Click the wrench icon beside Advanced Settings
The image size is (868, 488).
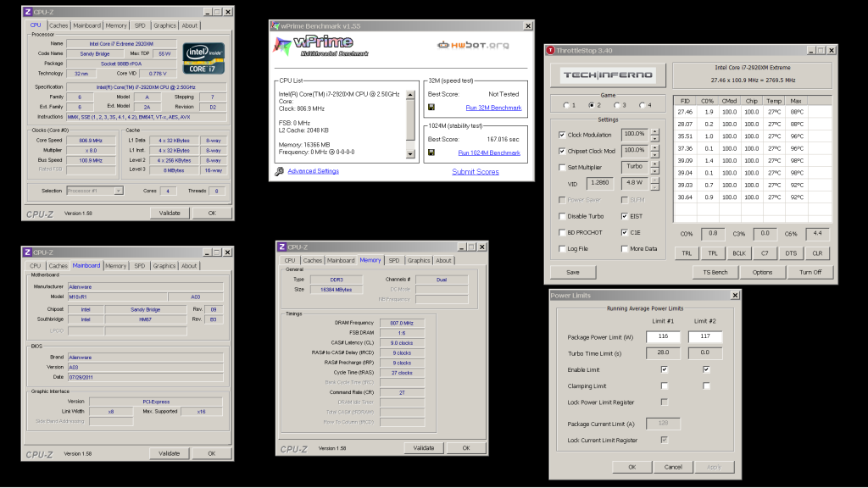pos(280,171)
